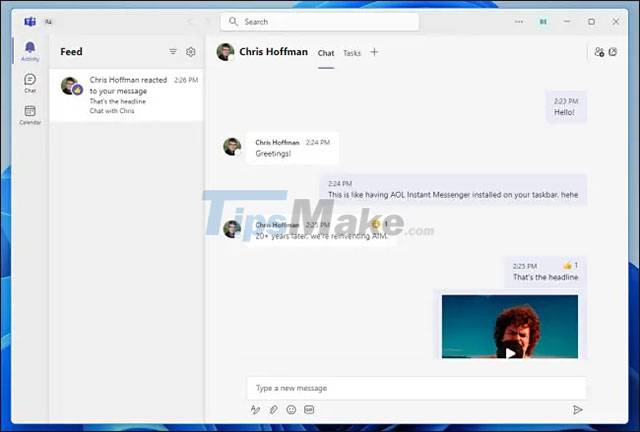Click the laughing reaction on 20+ years message
The height and width of the screenshot is (432, 640).
tap(379, 224)
